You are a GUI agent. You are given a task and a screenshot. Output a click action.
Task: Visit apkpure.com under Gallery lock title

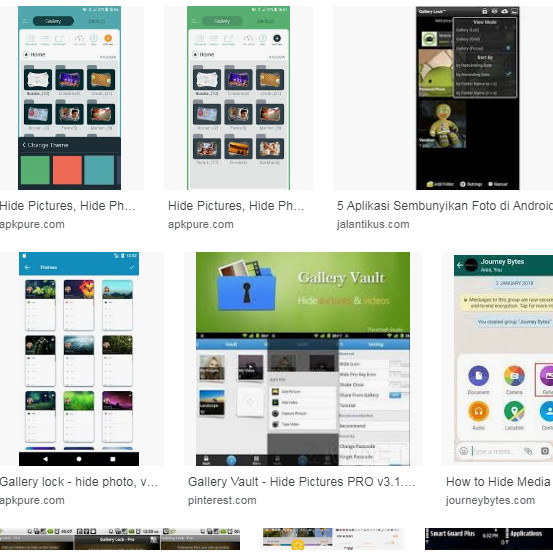click(32, 500)
